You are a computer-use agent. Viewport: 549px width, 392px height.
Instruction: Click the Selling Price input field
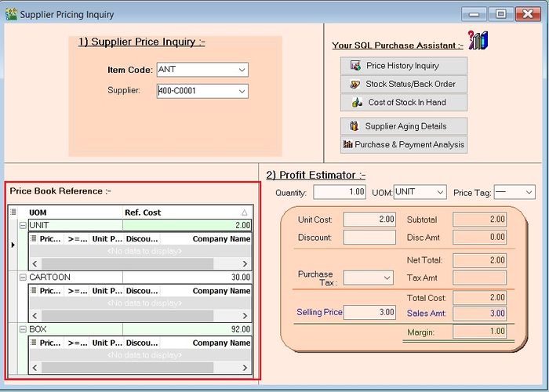pos(370,312)
